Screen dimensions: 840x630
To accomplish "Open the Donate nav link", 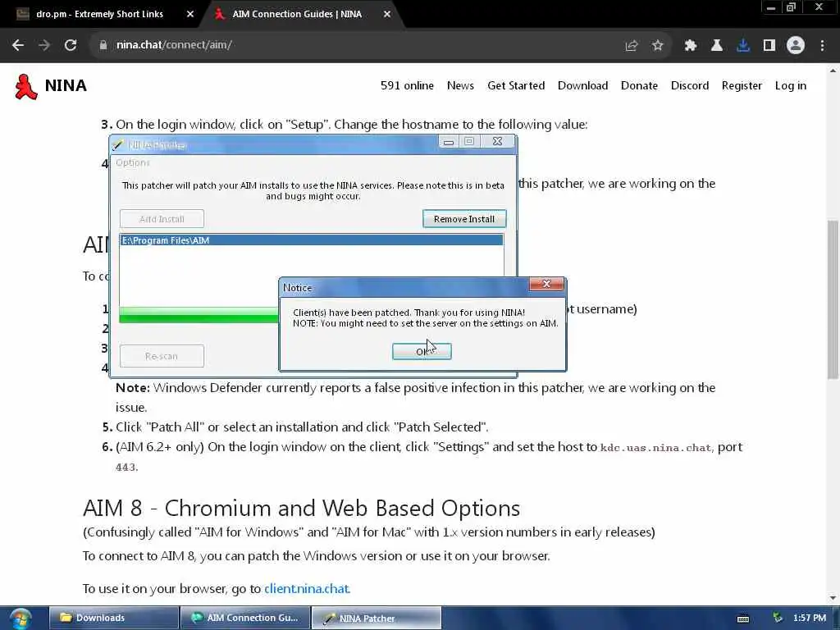I will coord(639,85).
